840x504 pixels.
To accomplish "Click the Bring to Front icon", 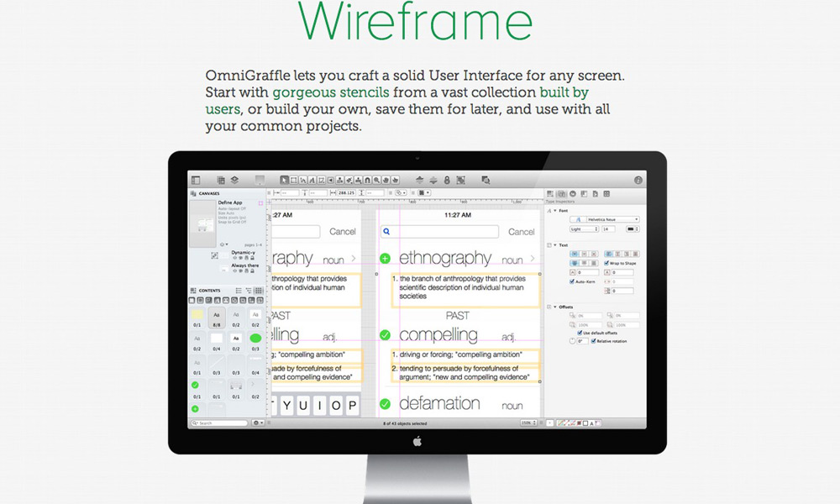I will tap(419, 181).
